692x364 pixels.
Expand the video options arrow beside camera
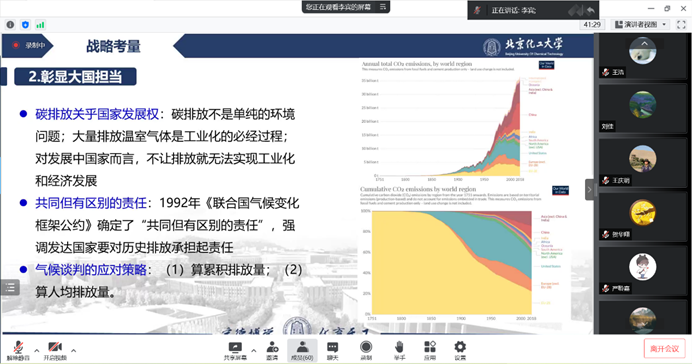[73, 351]
